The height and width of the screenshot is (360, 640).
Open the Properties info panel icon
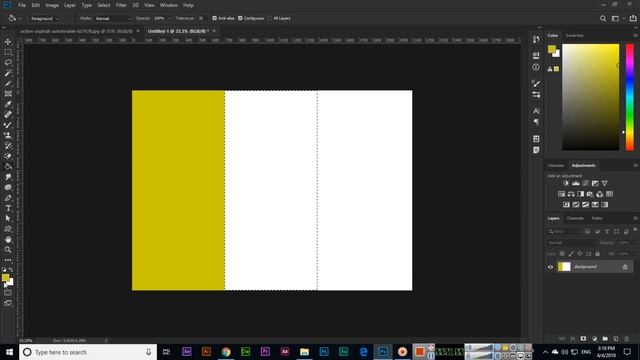coord(536,67)
